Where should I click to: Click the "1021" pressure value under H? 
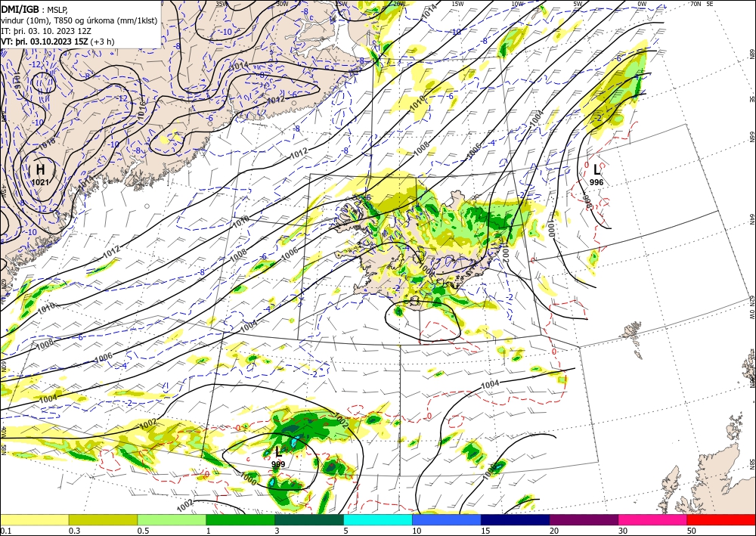point(41,181)
